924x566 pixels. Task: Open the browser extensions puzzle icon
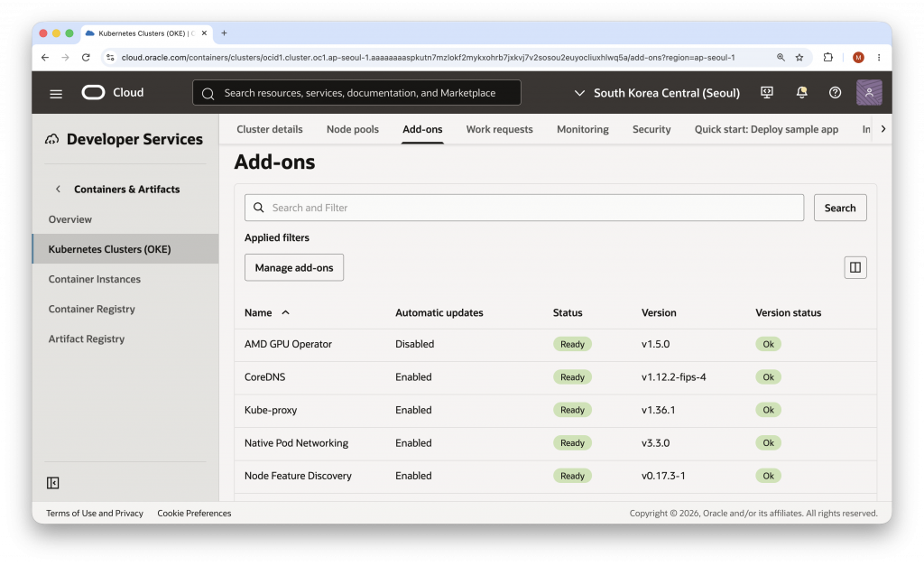(x=828, y=57)
